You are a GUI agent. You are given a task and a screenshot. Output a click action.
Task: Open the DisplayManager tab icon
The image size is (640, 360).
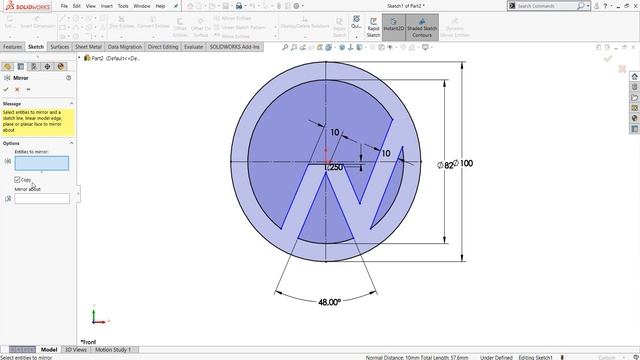[x=61, y=67]
